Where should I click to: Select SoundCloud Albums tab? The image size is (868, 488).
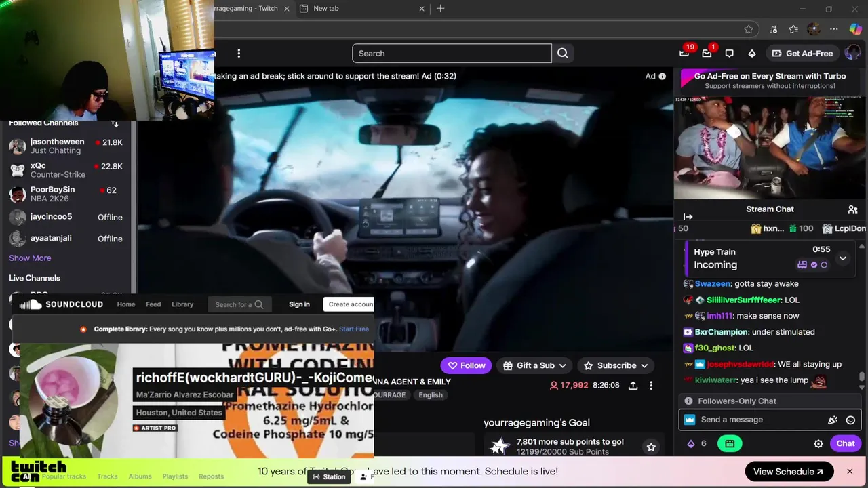click(140, 476)
